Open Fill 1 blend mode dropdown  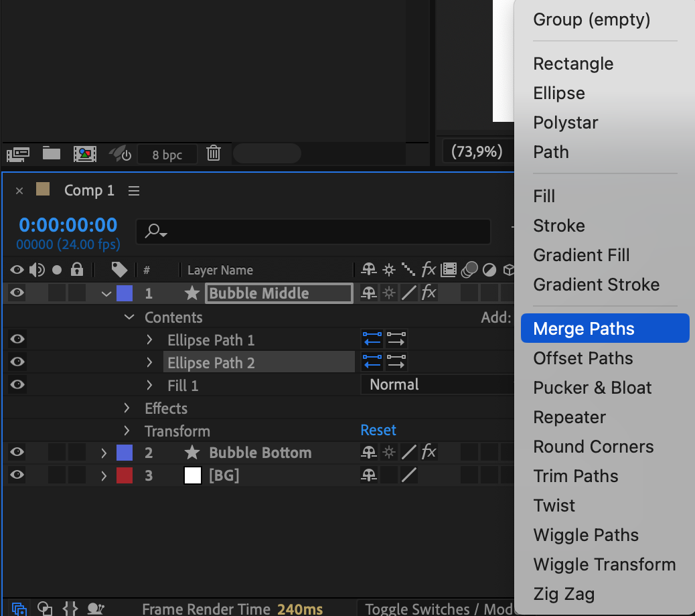coord(435,385)
